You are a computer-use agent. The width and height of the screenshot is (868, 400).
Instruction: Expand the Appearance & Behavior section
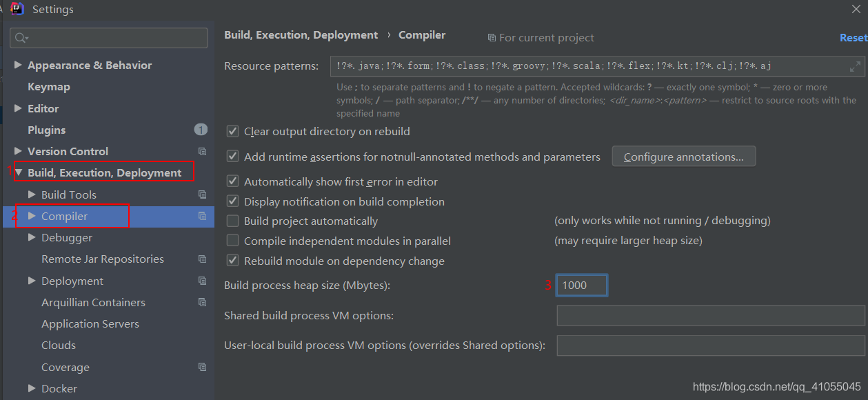tap(18, 66)
